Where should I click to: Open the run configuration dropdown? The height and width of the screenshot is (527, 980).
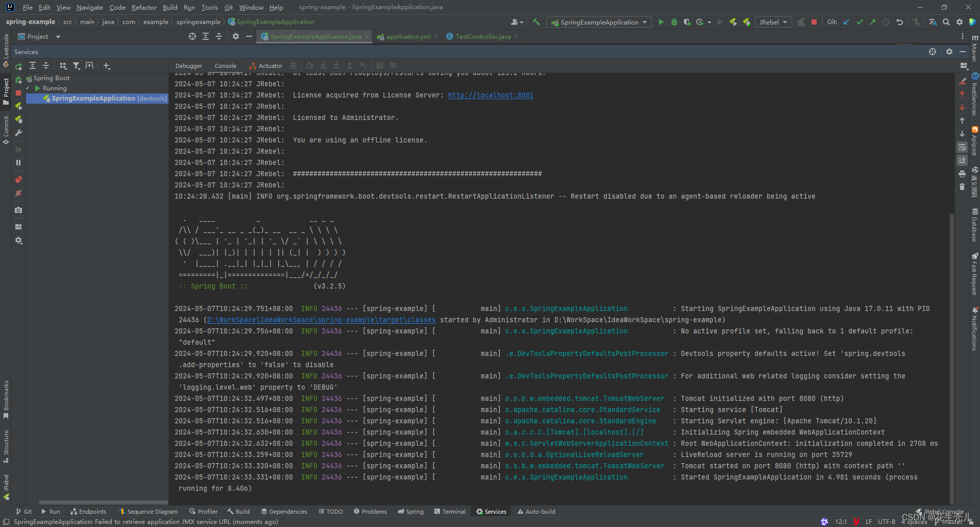pyautogui.click(x=599, y=22)
